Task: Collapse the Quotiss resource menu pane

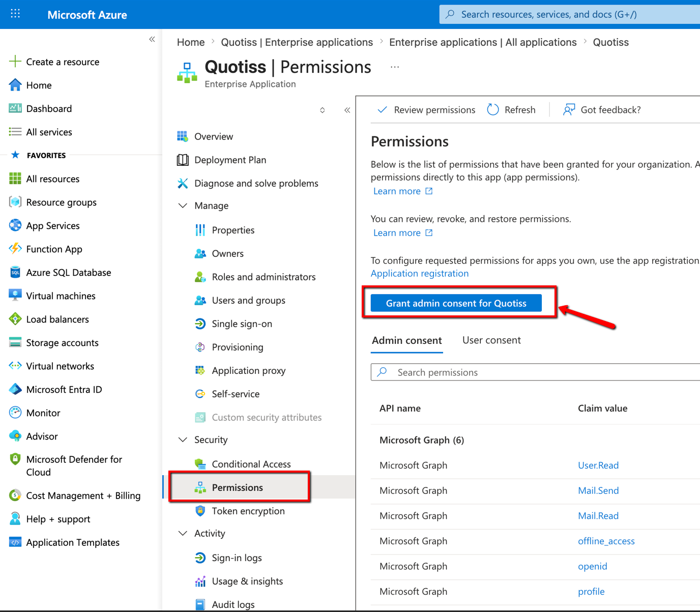Action: (347, 110)
